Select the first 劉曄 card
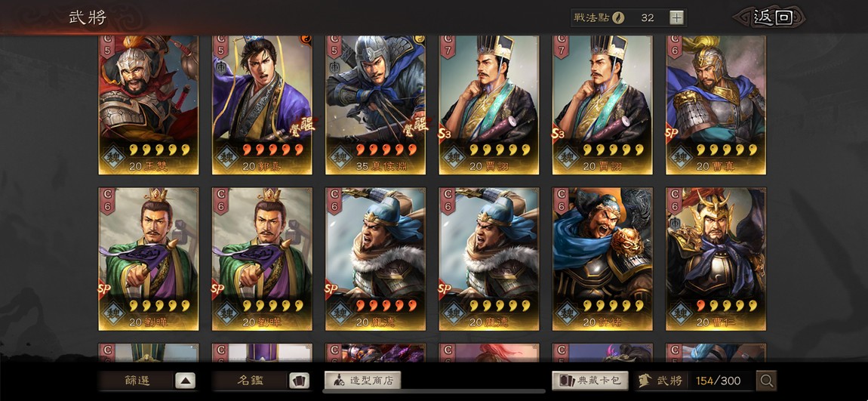The image size is (868, 401). coord(149,259)
